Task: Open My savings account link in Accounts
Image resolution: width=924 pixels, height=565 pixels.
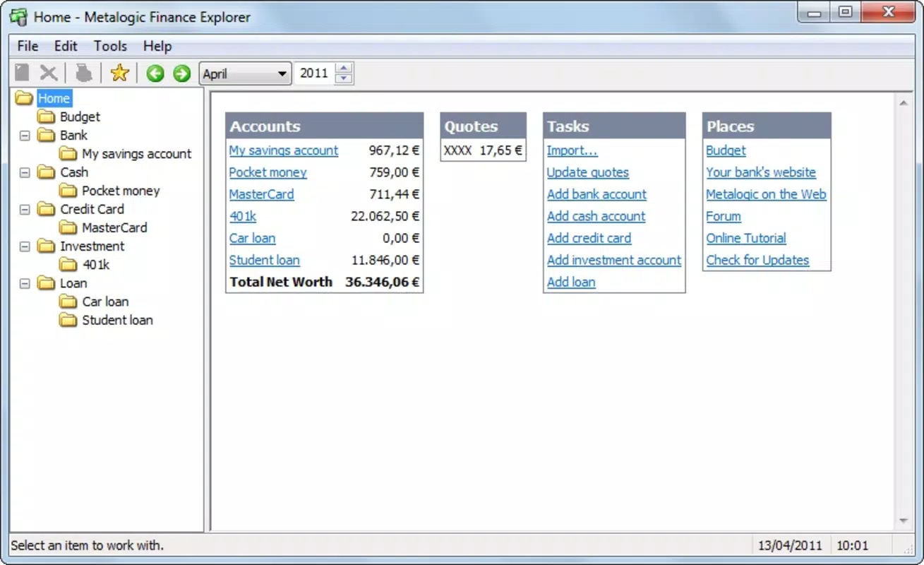Action: coord(284,150)
